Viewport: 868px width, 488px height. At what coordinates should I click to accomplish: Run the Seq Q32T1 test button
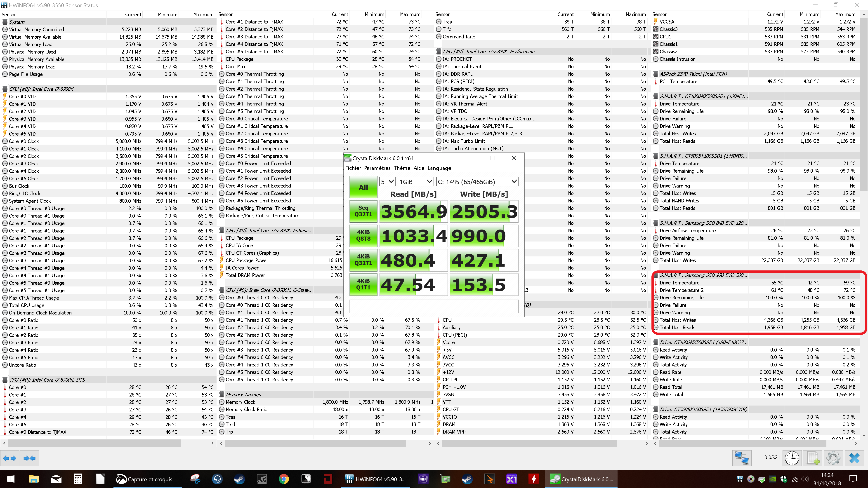click(x=363, y=211)
